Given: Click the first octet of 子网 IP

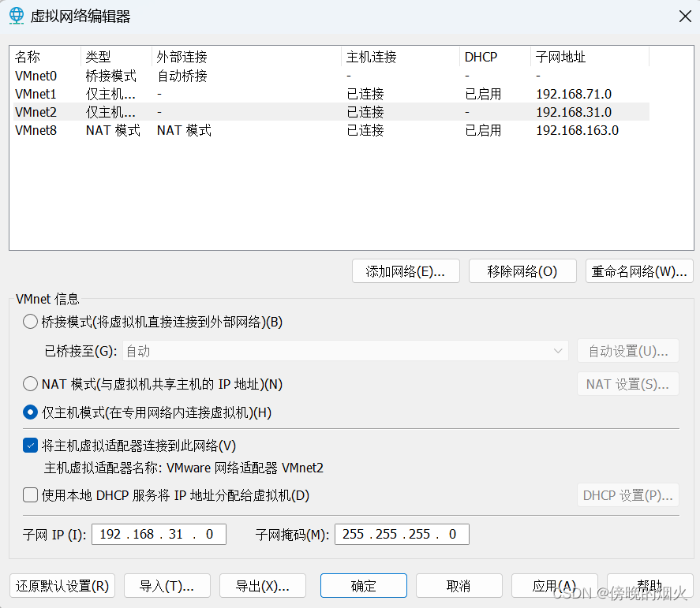Looking at the screenshot, I should click(110, 534).
